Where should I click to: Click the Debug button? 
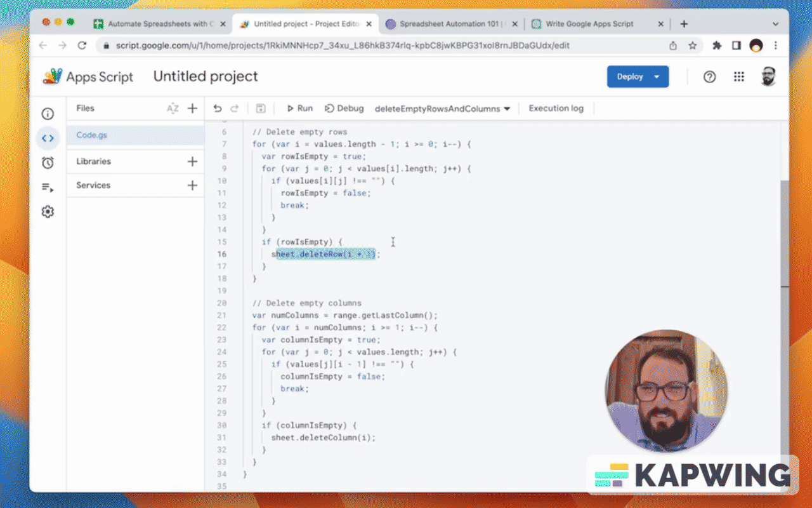click(x=344, y=109)
